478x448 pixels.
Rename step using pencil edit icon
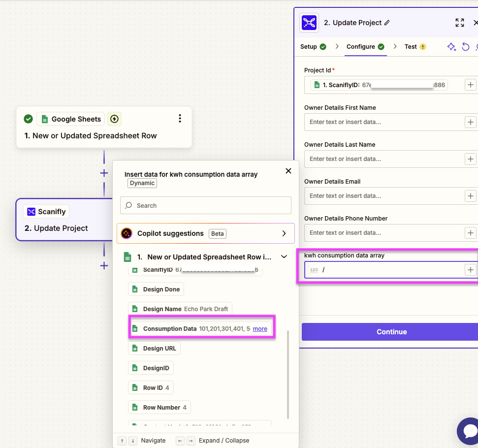tap(387, 23)
